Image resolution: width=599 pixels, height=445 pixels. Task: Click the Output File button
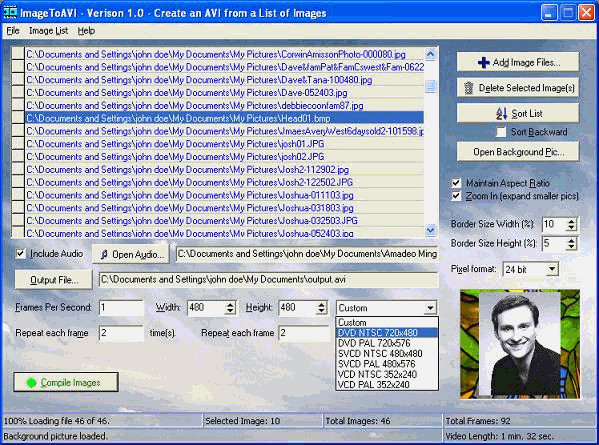pyautogui.click(x=53, y=280)
